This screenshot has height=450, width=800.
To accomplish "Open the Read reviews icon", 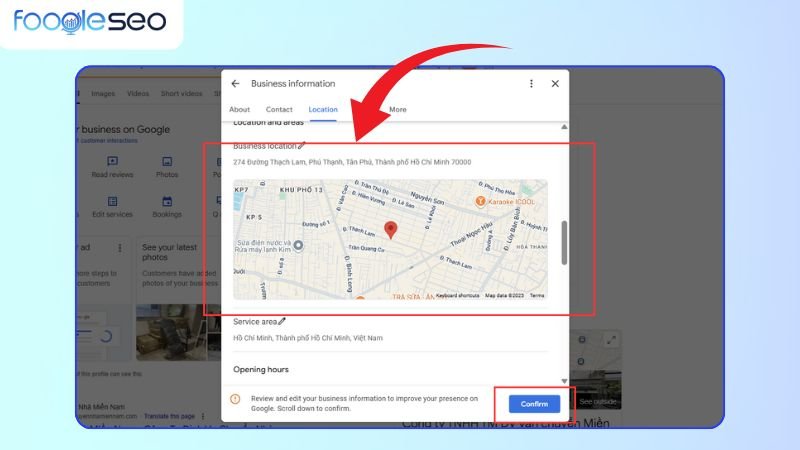I will point(113,162).
